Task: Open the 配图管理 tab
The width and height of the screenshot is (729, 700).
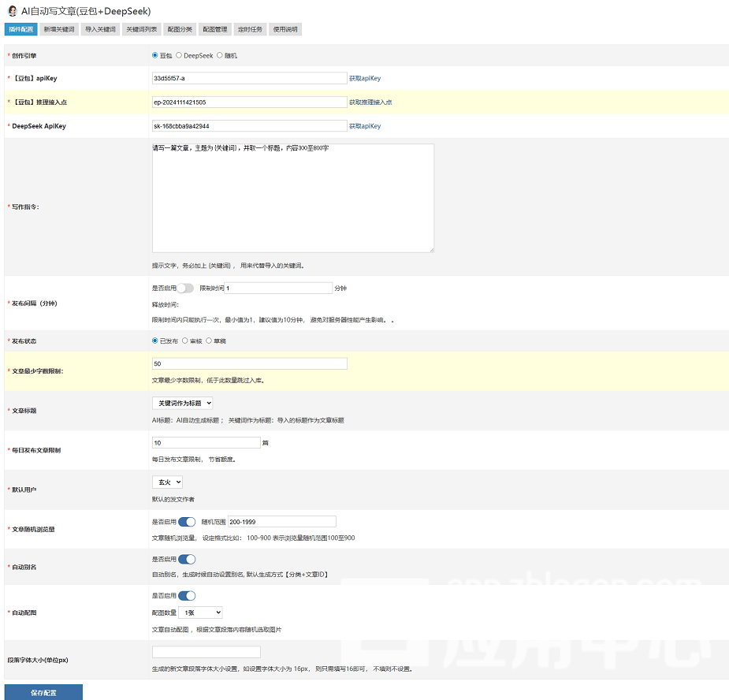Action: 215,29
